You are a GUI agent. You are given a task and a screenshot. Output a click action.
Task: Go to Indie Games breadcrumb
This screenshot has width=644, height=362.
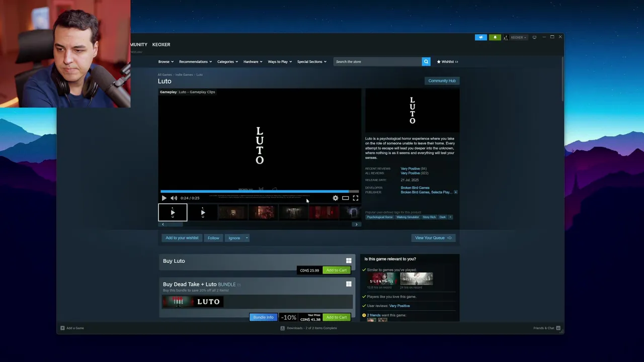184,74
